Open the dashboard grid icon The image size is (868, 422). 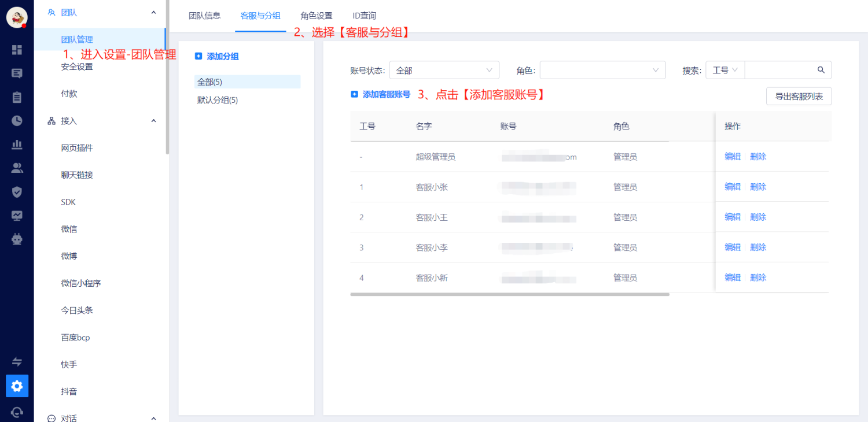[x=17, y=50]
